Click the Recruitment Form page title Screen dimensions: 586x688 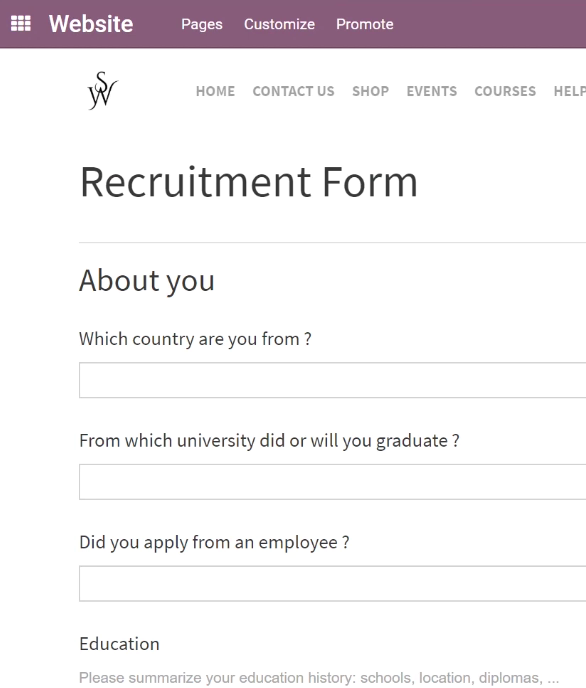coord(249,182)
